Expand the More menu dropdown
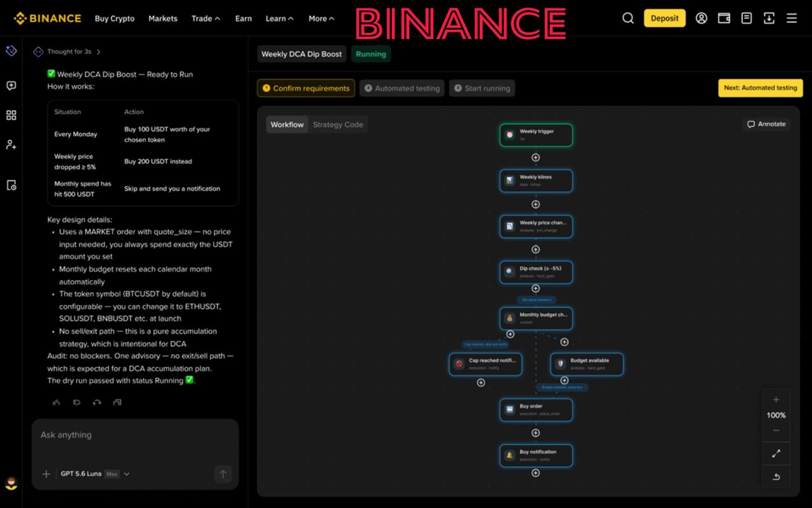Image resolution: width=812 pixels, height=508 pixels. click(321, 18)
